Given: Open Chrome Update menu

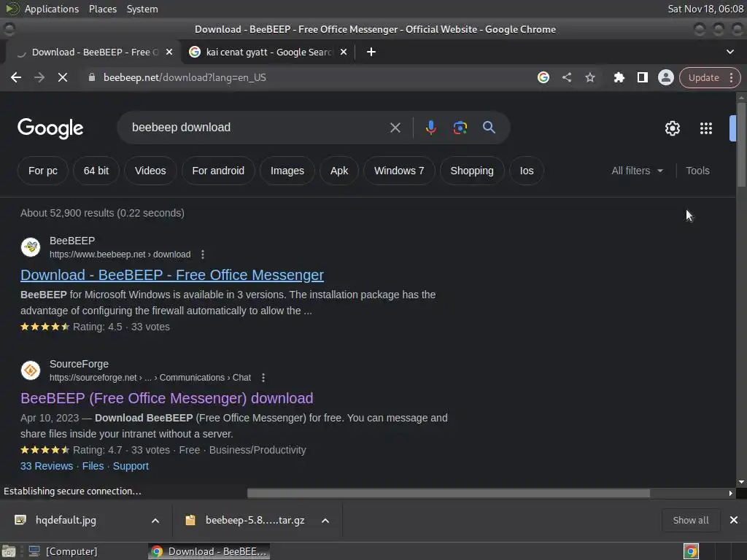Looking at the screenshot, I should click(710, 77).
